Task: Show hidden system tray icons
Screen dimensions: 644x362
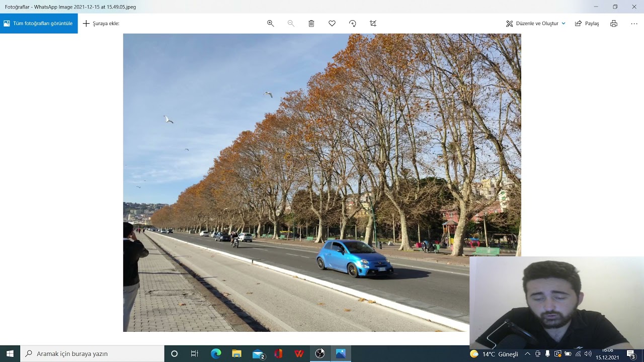Action: click(527, 354)
